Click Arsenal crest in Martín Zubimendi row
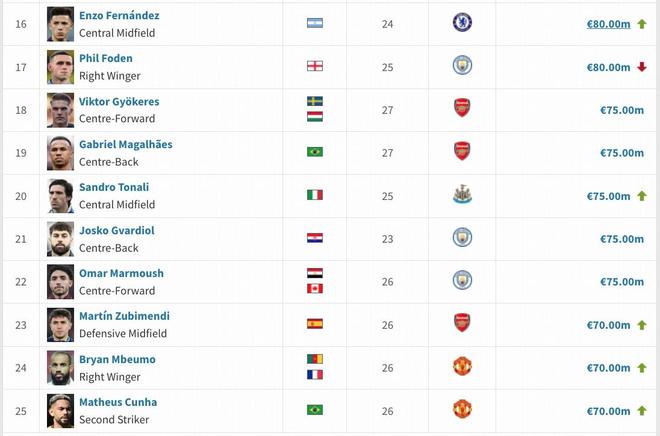 pyautogui.click(x=462, y=324)
